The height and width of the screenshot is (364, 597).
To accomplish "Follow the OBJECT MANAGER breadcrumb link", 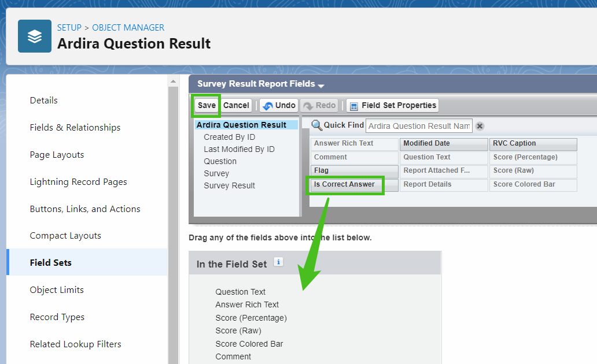I will (128, 27).
